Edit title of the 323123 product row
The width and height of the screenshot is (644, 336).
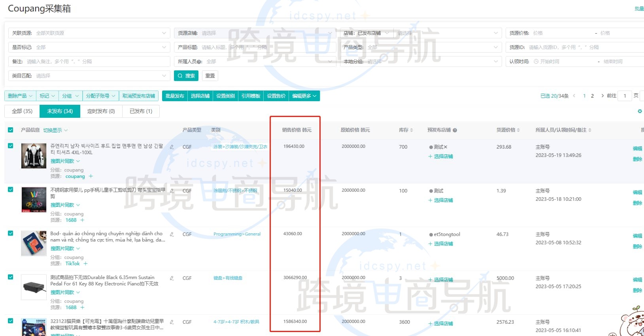(x=172, y=322)
